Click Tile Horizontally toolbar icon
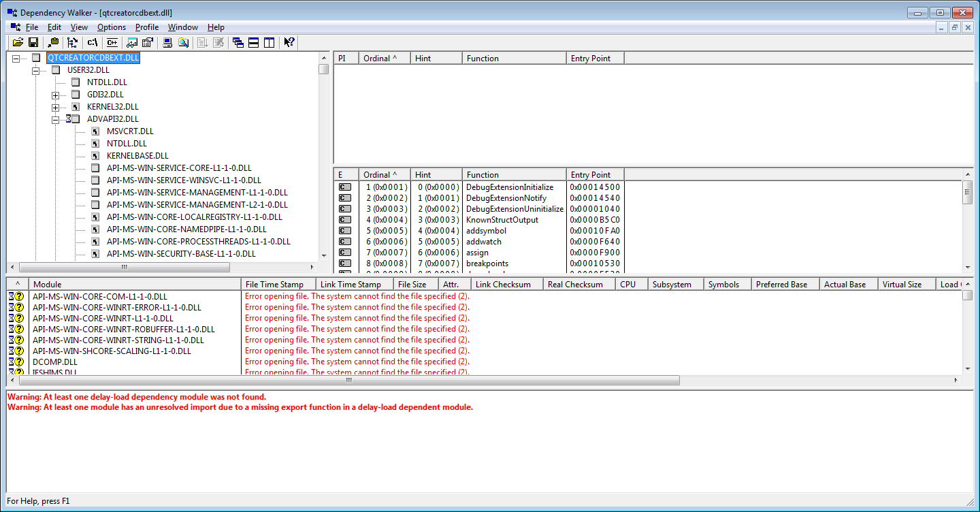The width and height of the screenshot is (980, 512). (253, 42)
